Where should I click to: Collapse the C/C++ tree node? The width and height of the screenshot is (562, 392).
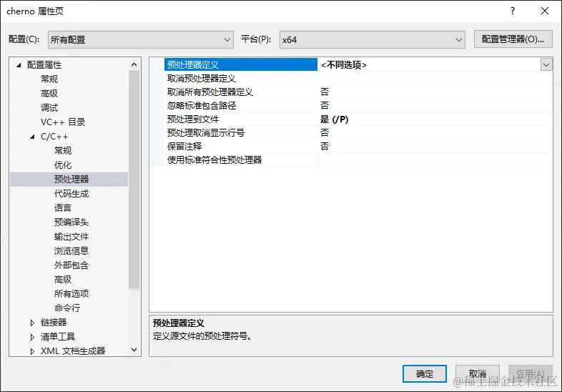tap(32, 137)
